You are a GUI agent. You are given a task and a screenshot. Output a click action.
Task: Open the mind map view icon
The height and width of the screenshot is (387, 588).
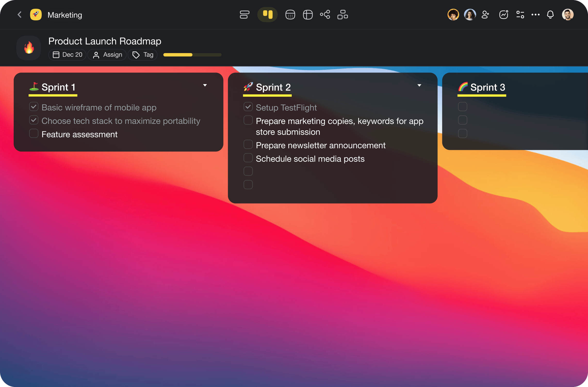[x=325, y=15]
